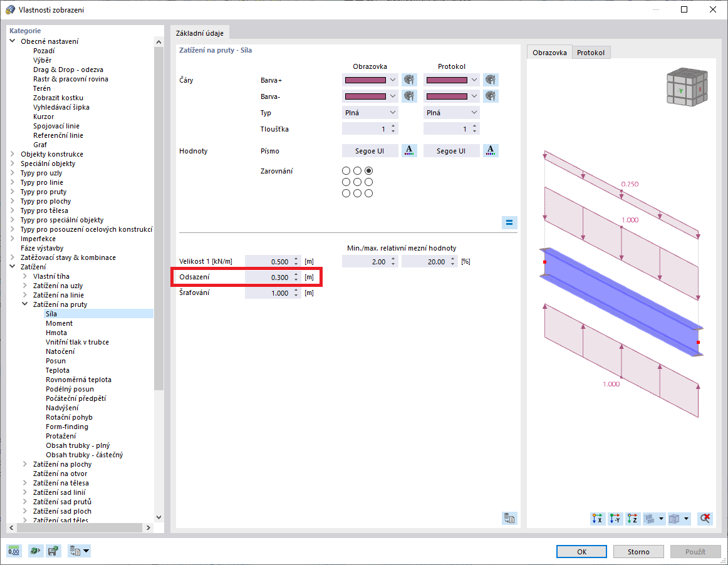Click the green arrow import icon

tap(35, 551)
